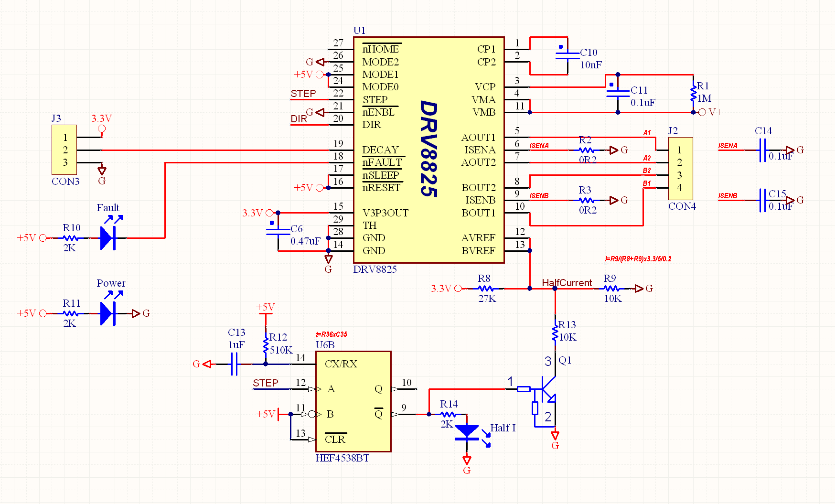Select the J3 CON3 connector body

pyautogui.click(x=64, y=150)
